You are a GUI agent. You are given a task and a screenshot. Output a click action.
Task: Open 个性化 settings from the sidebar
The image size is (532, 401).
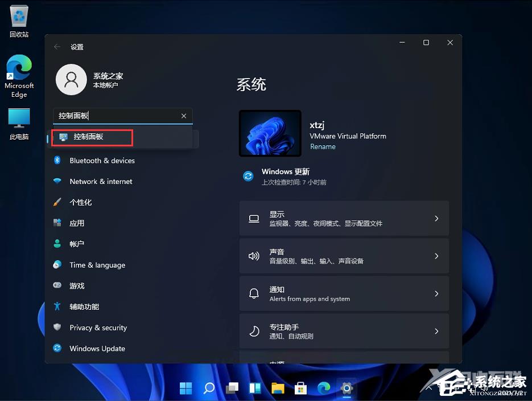pos(81,202)
